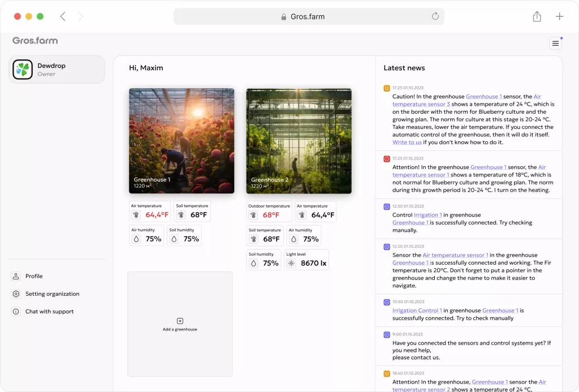The image size is (579, 392).
Task: Click Greenhouse 1 Air humidity droplet icon
Action: click(x=136, y=239)
